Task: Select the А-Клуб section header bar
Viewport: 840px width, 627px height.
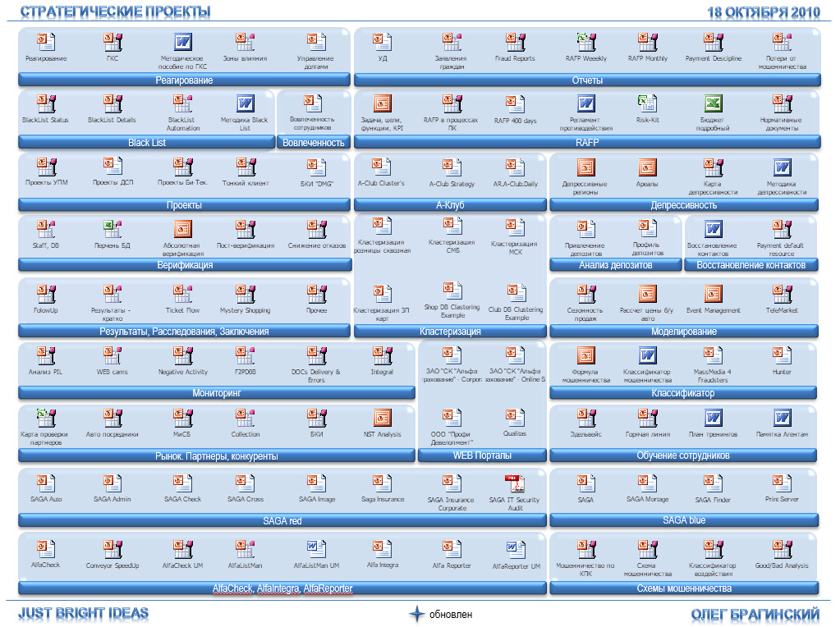Action: point(450,205)
